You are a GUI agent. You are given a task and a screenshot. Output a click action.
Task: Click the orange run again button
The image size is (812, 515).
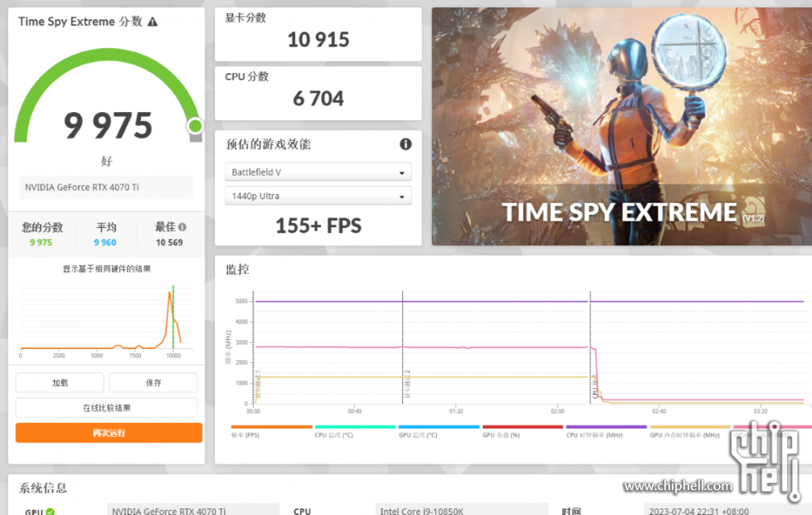coord(109,433)
